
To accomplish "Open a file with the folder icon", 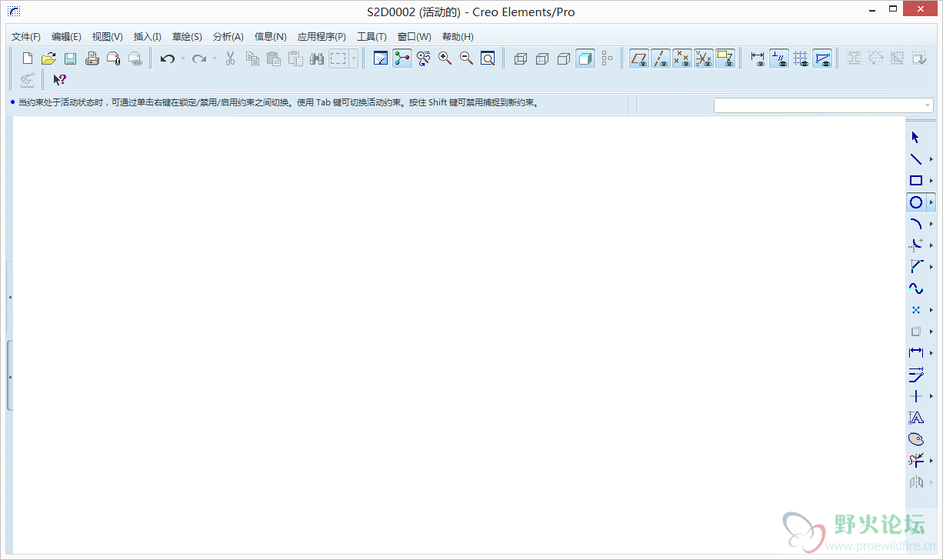I will 48,58.
